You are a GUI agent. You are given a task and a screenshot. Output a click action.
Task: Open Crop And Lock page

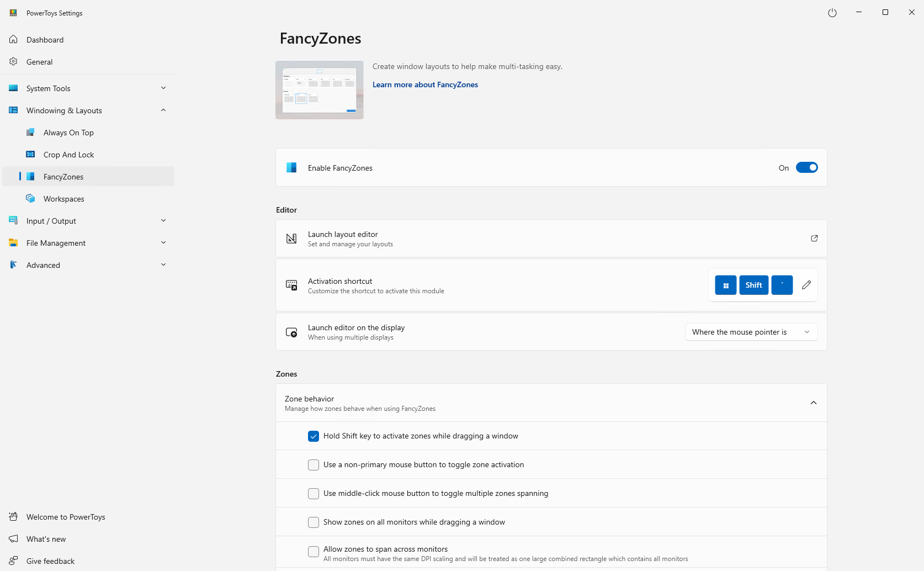(68, 155)
